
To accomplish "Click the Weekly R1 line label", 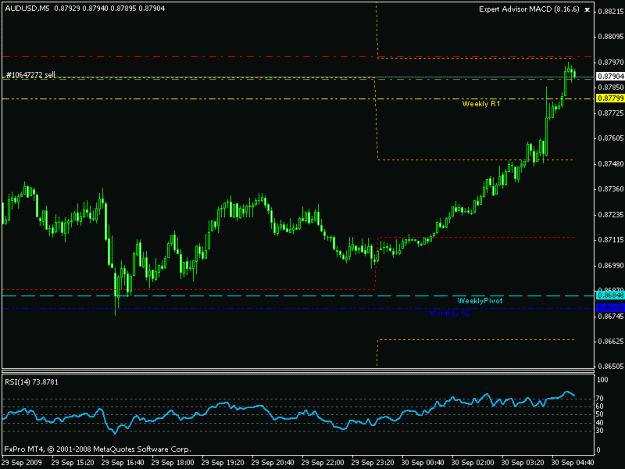I will (x=481, y=104).
